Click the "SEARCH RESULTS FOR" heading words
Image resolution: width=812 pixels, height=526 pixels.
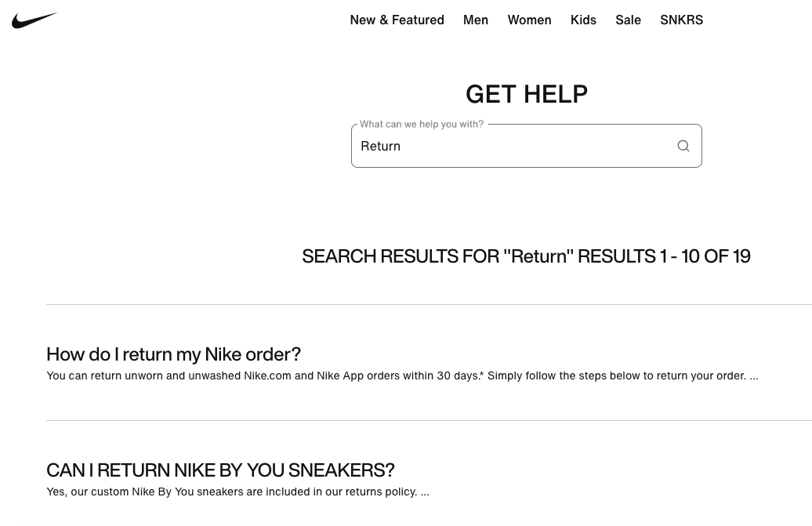[400, 256]
